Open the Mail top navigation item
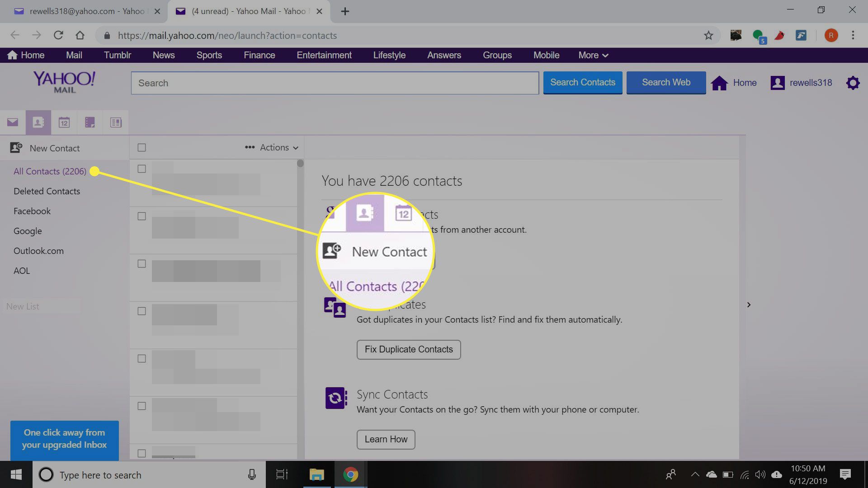 click(x=74, y=55)
